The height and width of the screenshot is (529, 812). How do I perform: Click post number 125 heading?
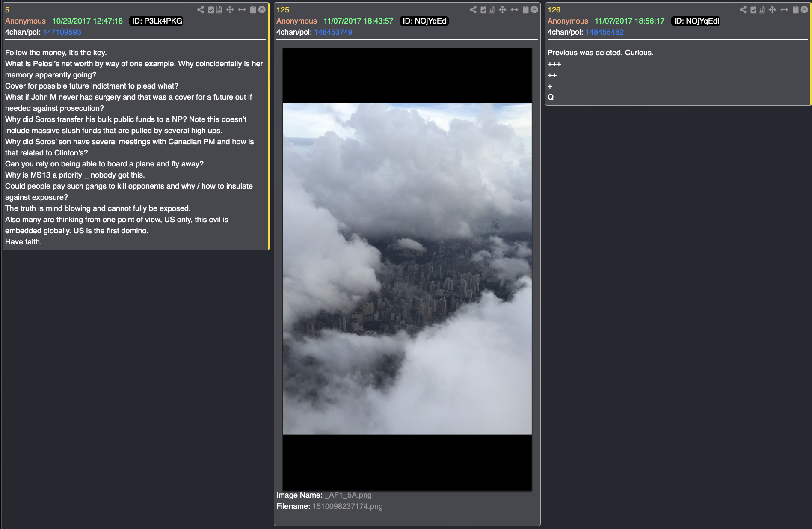pos(283,10)
